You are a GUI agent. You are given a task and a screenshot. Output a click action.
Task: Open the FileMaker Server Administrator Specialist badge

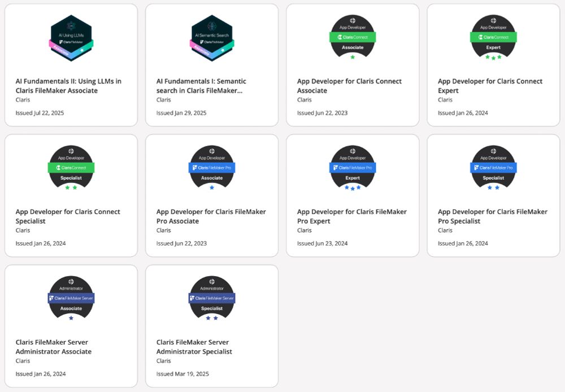pyautogui.click(x=212, y=298)
